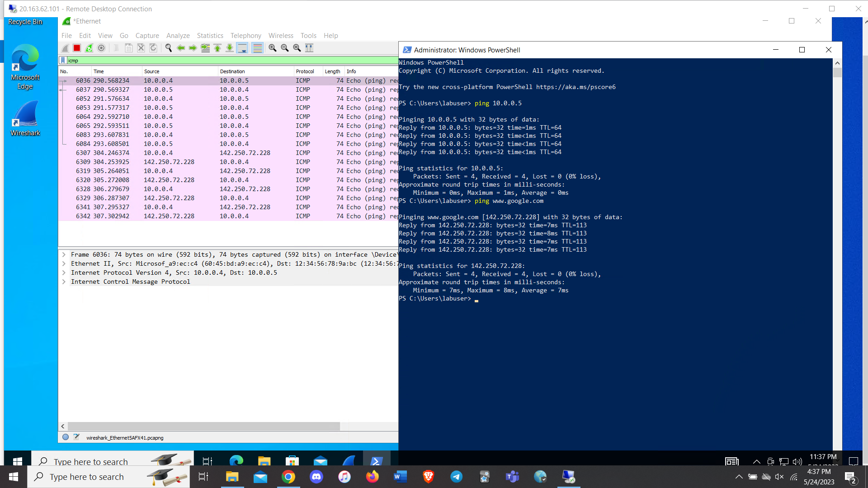Zoom in on the packet list
868x488 pixels.
click(x=272, y=48)
